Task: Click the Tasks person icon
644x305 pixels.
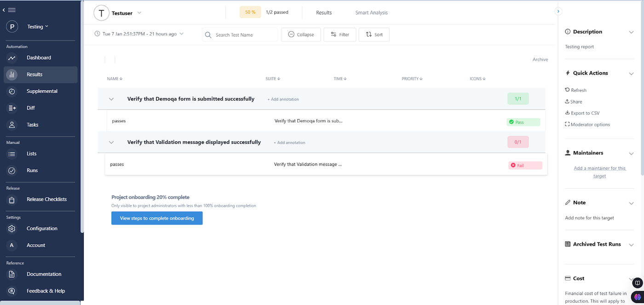Action: [x=12, y=125]
